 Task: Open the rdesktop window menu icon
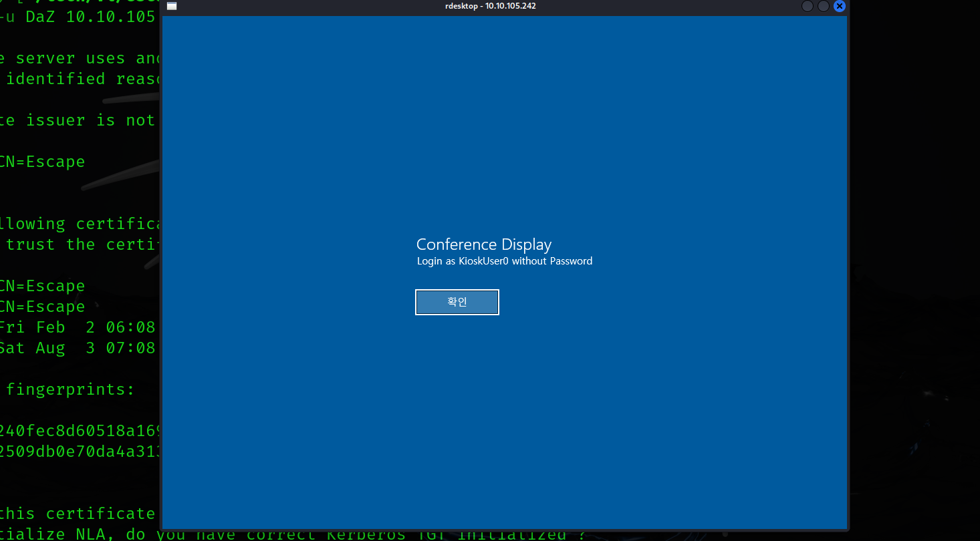click(172, 6)
